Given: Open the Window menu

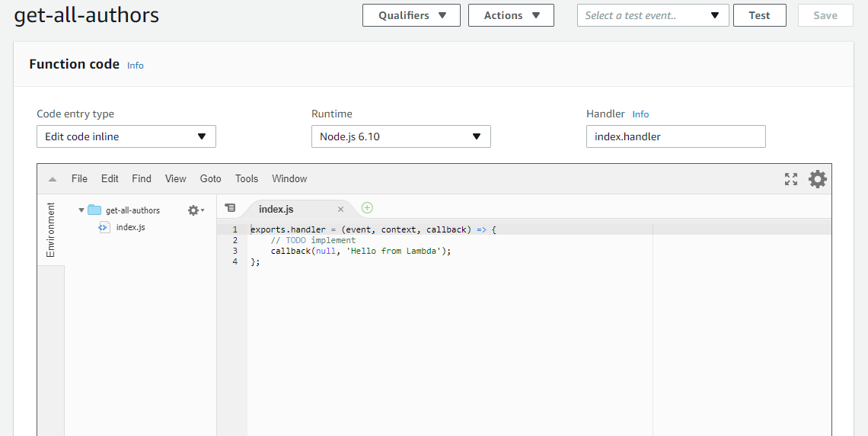Looking at the screenshot, I should click(289, 178).
